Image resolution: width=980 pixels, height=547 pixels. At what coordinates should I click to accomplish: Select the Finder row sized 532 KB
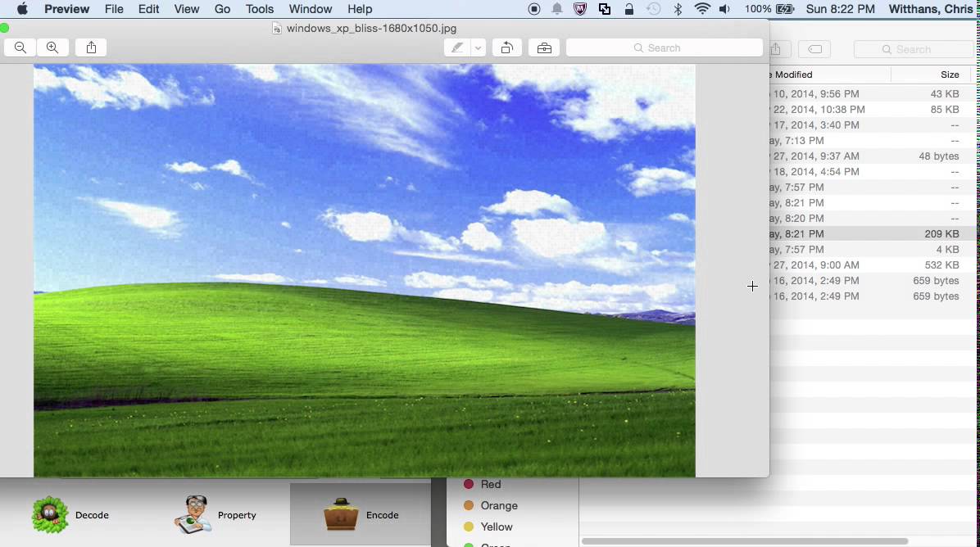point(873,264)
